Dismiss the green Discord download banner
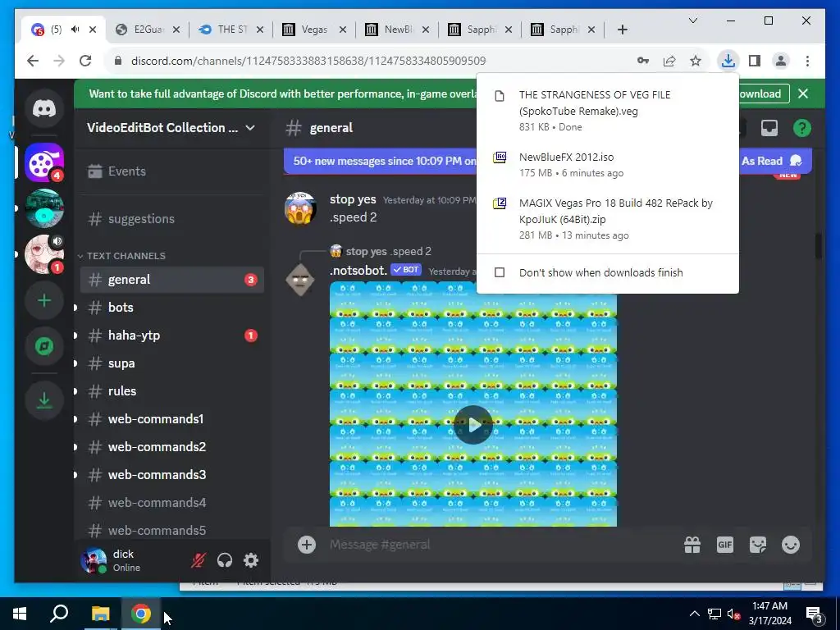Viewport: 840px width, 630px height. coord(803,94)
